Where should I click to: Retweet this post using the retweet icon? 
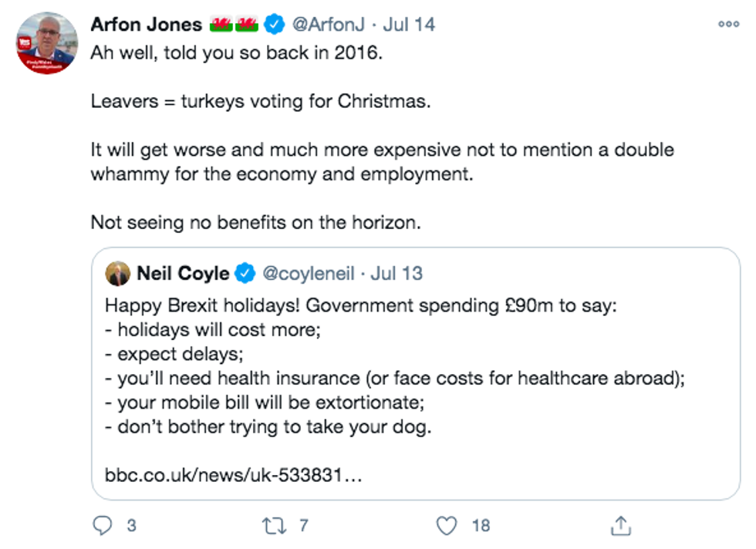point(273,526)
